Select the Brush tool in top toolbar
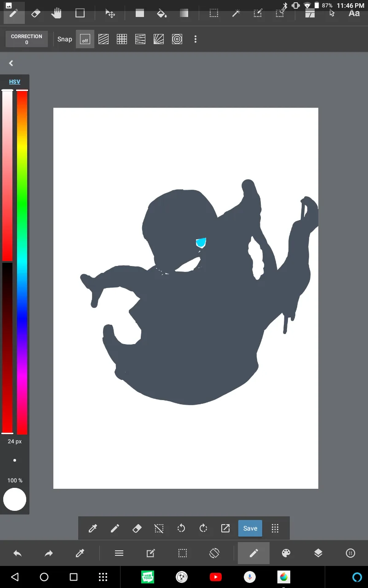 [13, 13]
